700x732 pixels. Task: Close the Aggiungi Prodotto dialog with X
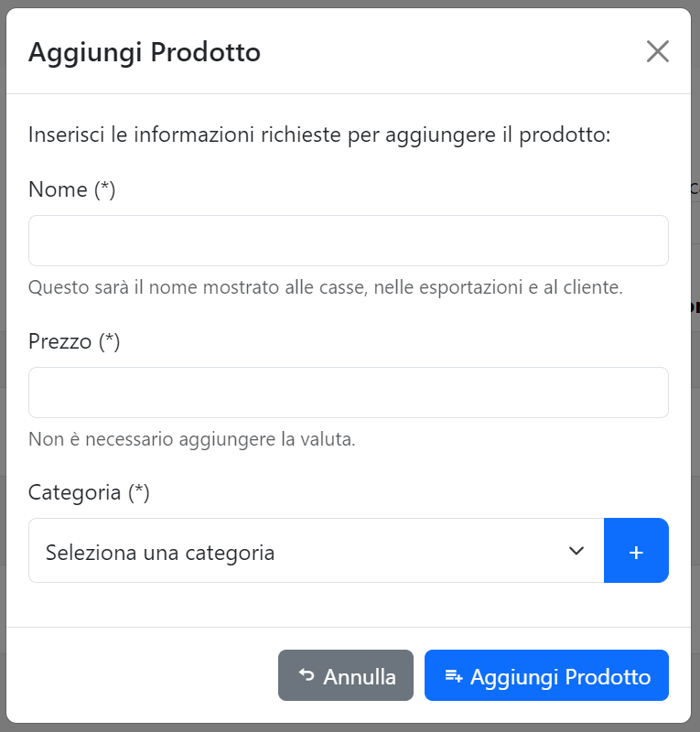658,51
